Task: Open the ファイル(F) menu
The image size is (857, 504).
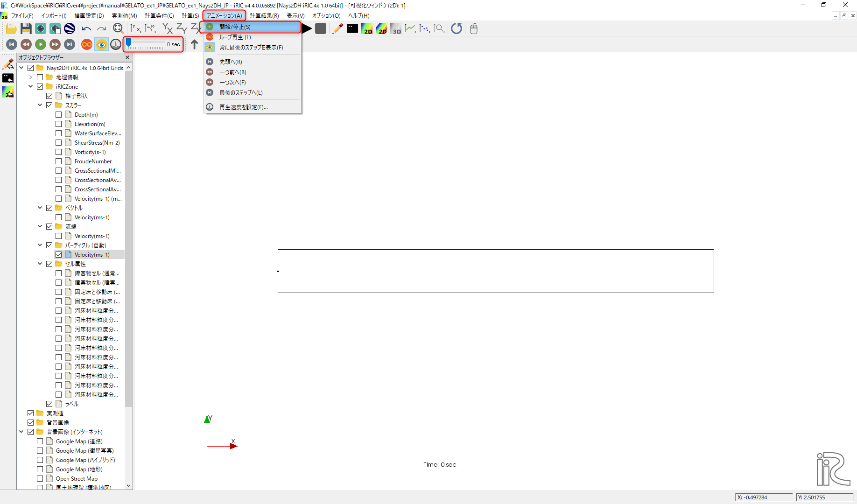Action: pyautogui.click(x=22, y=16)
